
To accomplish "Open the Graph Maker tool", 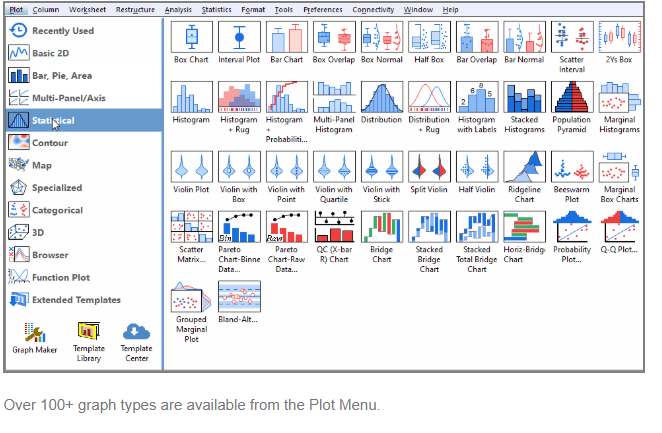I will 35,338.
